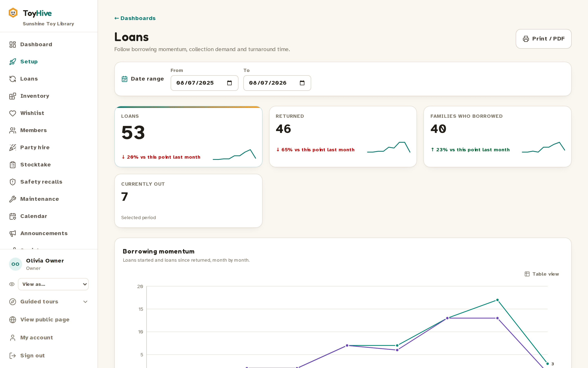
Task: Open the View as dropdown
Action: [53, 284]
